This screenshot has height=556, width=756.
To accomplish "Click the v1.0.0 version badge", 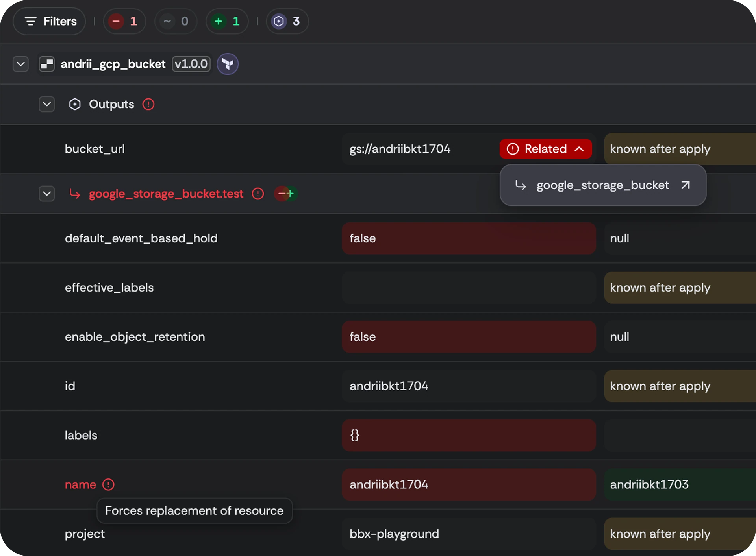I will coord(191,64).
